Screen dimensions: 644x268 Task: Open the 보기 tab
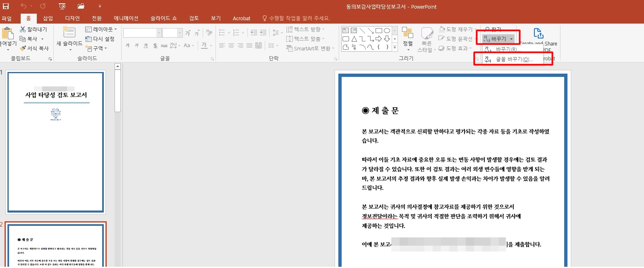point(216,18)
